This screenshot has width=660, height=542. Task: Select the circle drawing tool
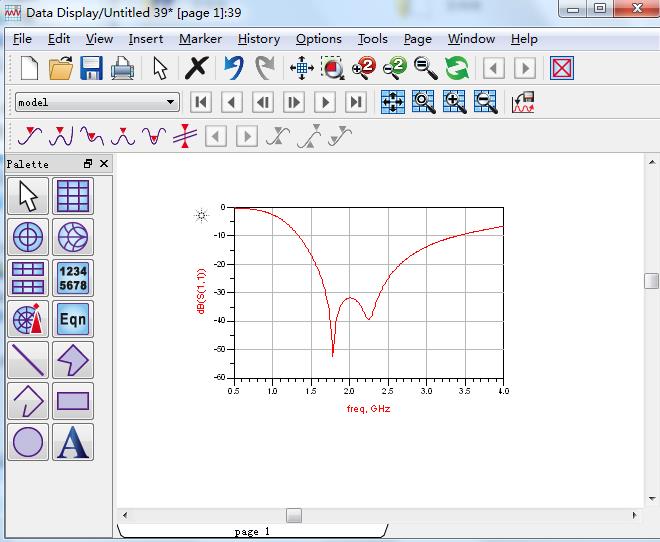(28, 442)
